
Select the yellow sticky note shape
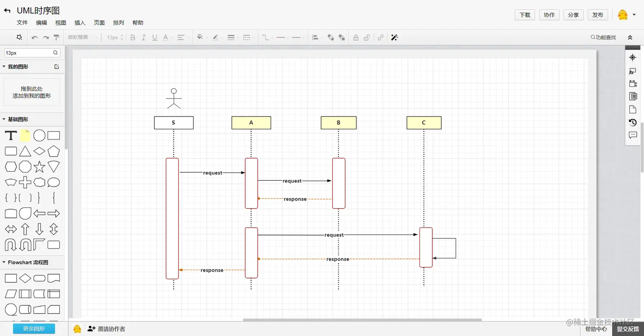click(x=25, y=136)
